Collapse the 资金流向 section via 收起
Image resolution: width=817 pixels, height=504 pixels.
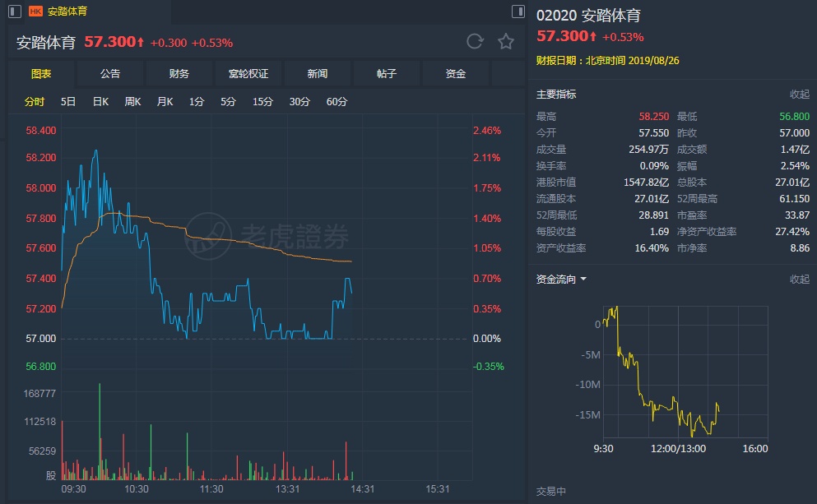coord(800,280)
